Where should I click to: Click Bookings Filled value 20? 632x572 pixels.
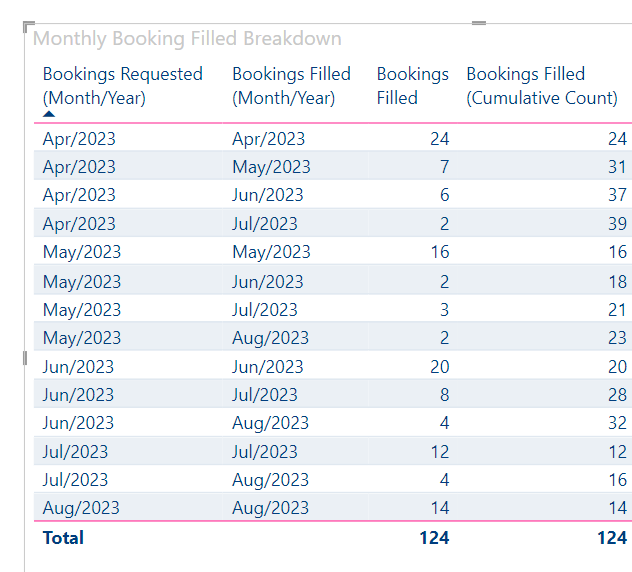(440, 367)
